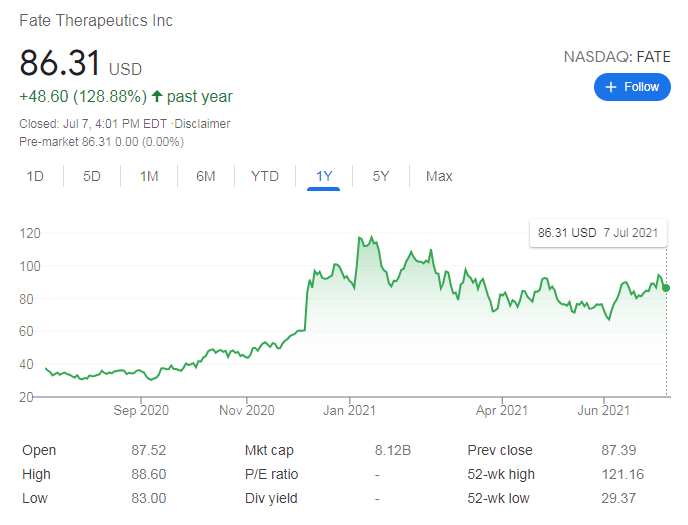Click the High value 88.60
Image resolution: width=688 pixels, height=525 pixels.
[149, 475]
